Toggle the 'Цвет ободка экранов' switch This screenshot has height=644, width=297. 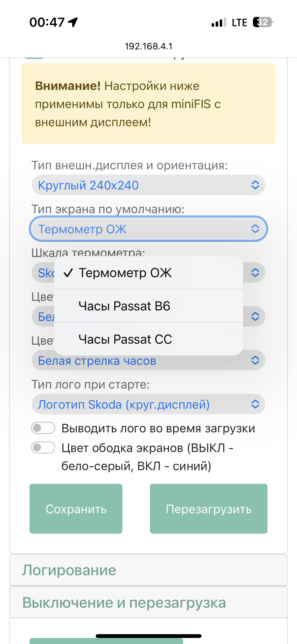click(x=43, y=447)
